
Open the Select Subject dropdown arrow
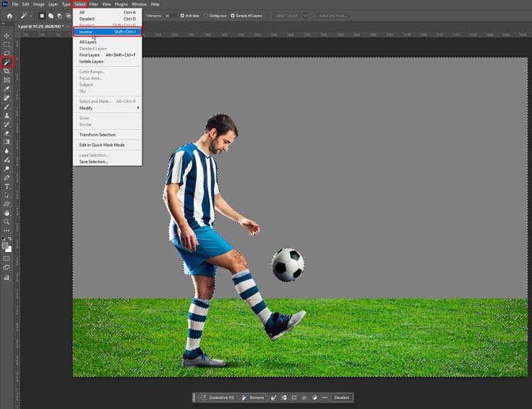click(306, 15)
